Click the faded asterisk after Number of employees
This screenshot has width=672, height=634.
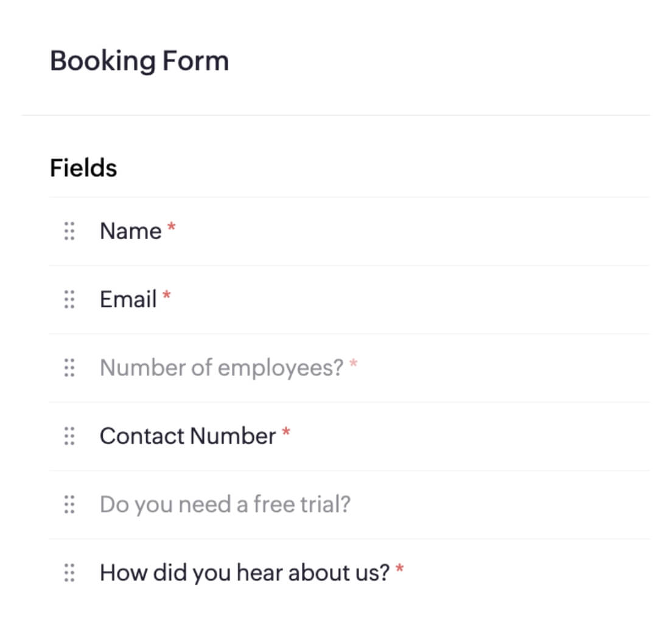[x=353, y=364]
